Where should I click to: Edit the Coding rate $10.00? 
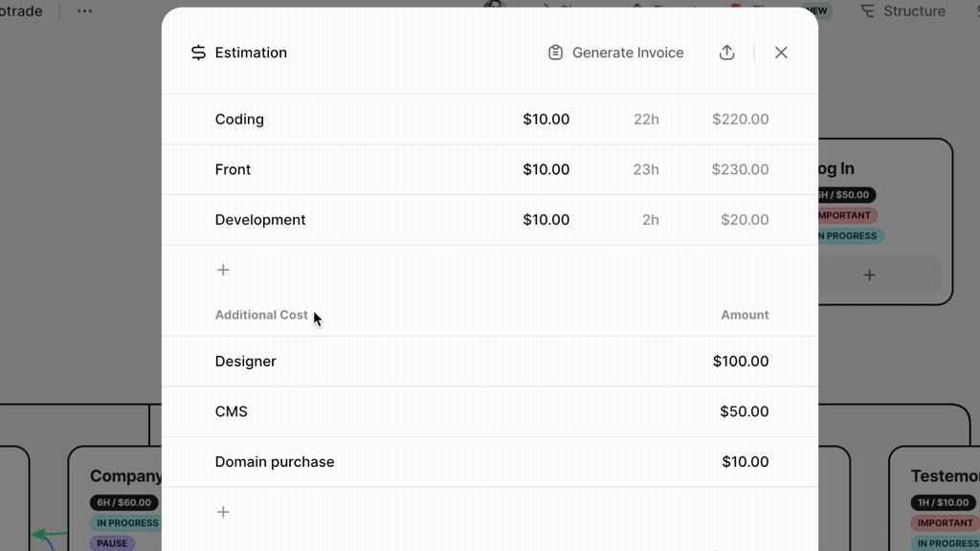(x=546, y=120)
